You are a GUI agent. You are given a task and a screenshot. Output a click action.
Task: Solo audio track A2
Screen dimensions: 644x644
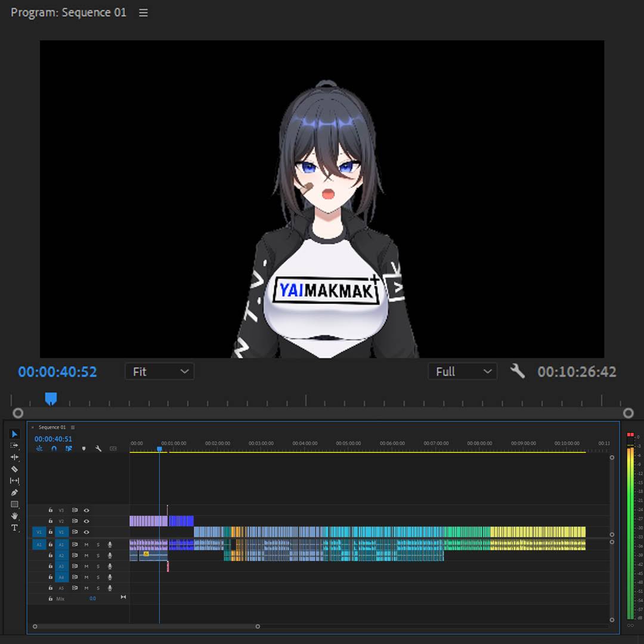pyautogui.click(x=98, y=556)
